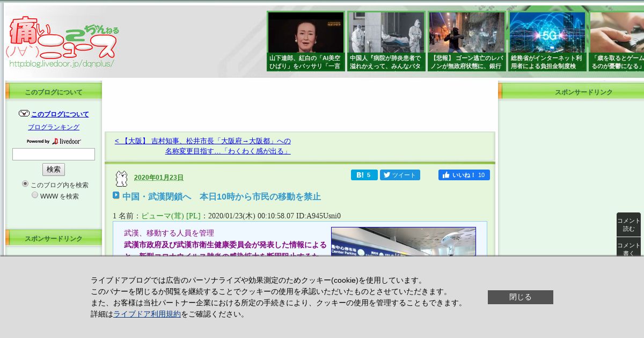Screen dimensions: 644x338
Task: Click the mascot icon beside the date
Action: pos(122,179)
